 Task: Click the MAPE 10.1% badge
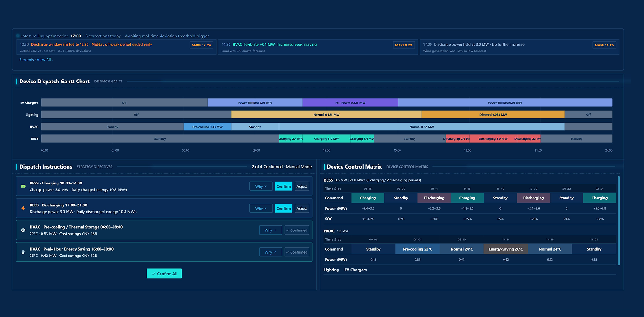click(604, 45)
